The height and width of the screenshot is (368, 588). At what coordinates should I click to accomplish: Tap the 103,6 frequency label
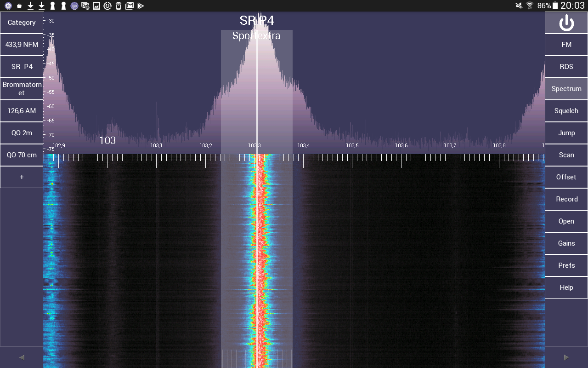tap(401, 145)
